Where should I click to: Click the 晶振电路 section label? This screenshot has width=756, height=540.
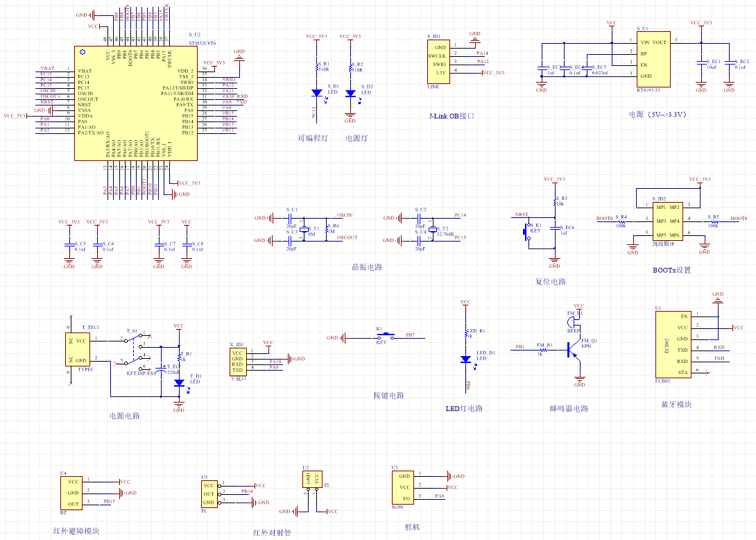pyautogui.click(x=366, y=267)
